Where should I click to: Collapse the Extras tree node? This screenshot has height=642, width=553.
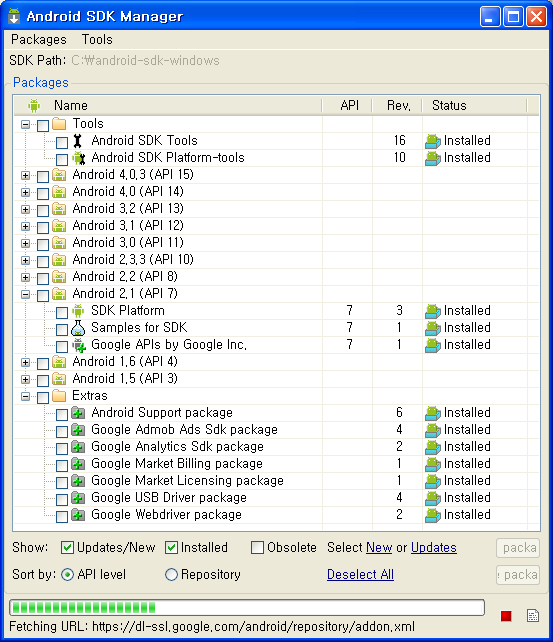25,396
